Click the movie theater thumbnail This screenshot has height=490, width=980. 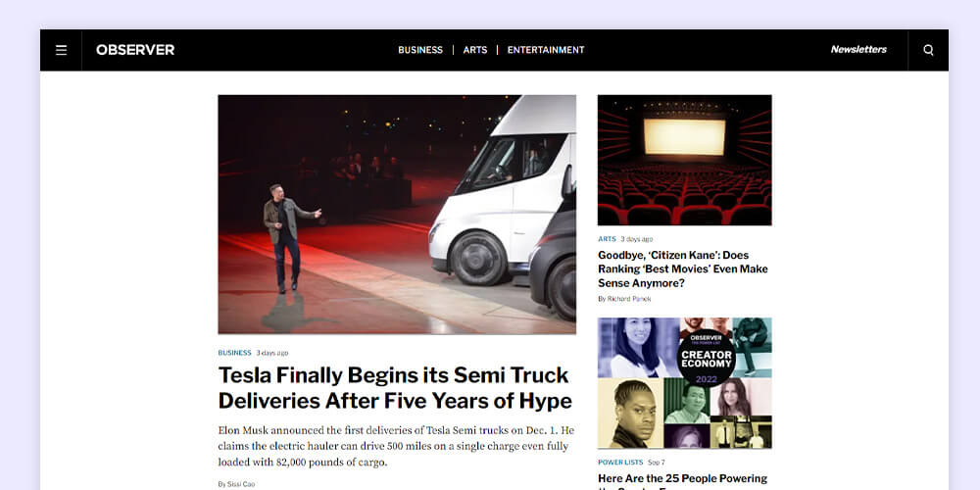684,160
